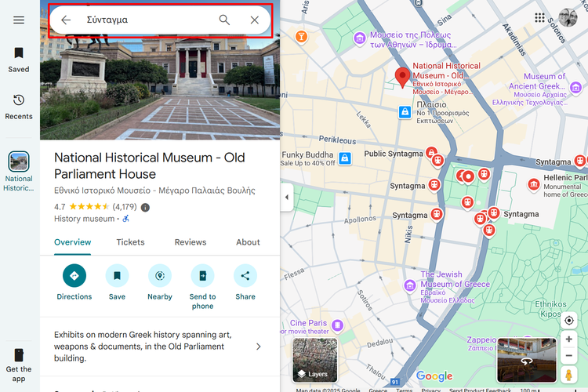This screenshot has height=392, width=588.
Task: Click the rating info icon
Action: pos(146,207)
